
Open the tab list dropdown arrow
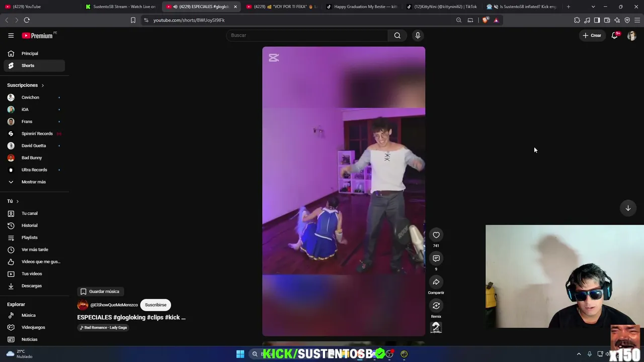point(593,7)
